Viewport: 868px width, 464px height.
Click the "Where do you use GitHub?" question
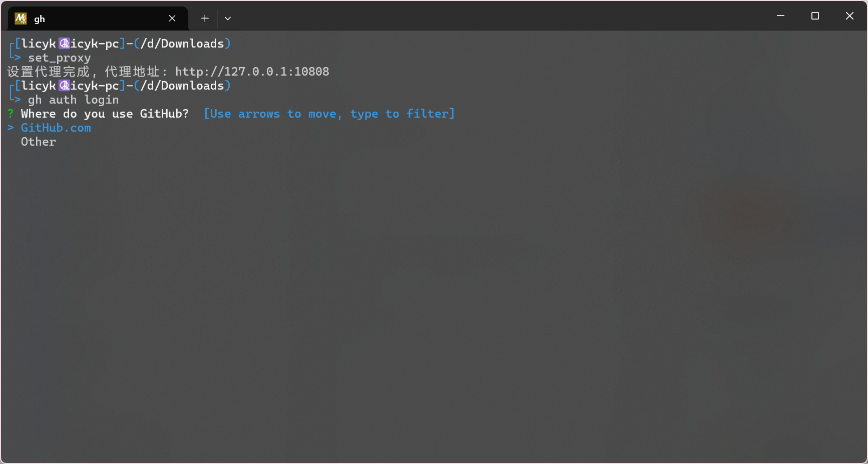(x=105, y=114)
